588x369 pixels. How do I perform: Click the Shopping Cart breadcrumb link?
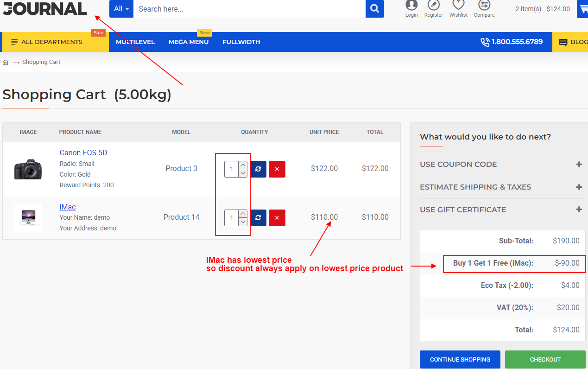click(x=41, y=62)
